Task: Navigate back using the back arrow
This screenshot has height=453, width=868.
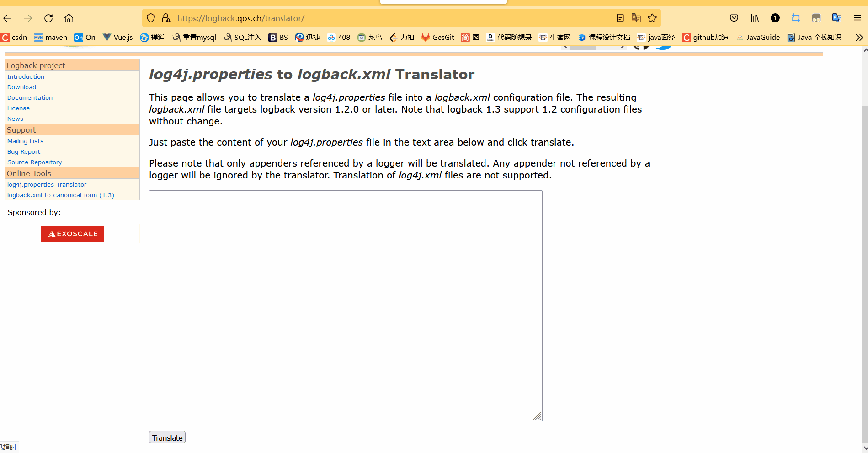Action: coord(7,18)
